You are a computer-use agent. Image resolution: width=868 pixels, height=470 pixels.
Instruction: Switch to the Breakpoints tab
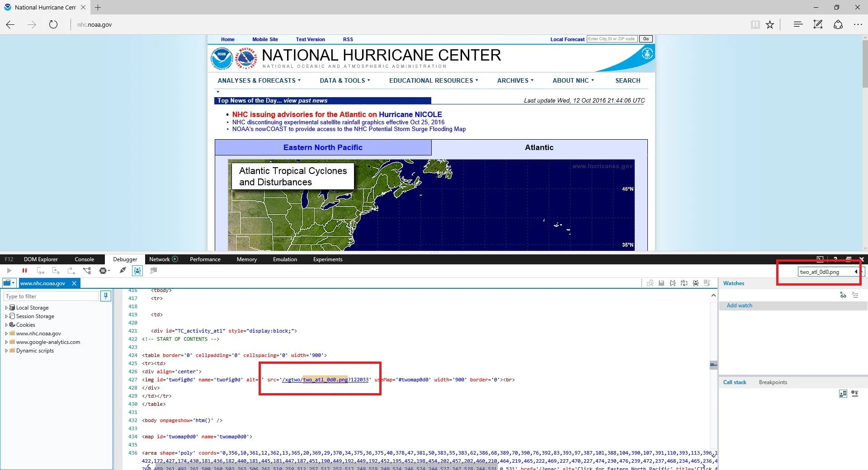point(773,382)
